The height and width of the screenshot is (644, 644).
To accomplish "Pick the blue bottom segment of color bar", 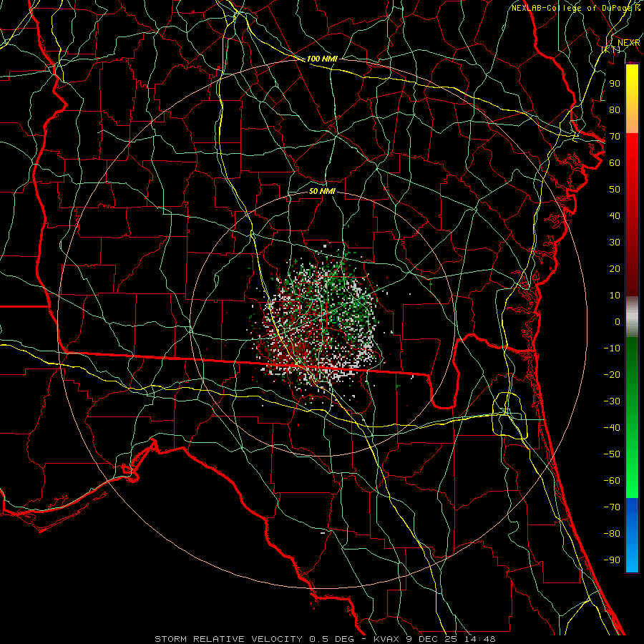I will click(x=632, y=535).
